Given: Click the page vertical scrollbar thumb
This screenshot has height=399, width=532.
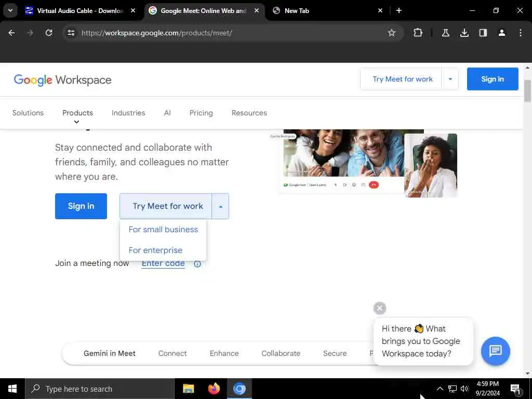Looking at the screenshot, I should tap(528, 91).
